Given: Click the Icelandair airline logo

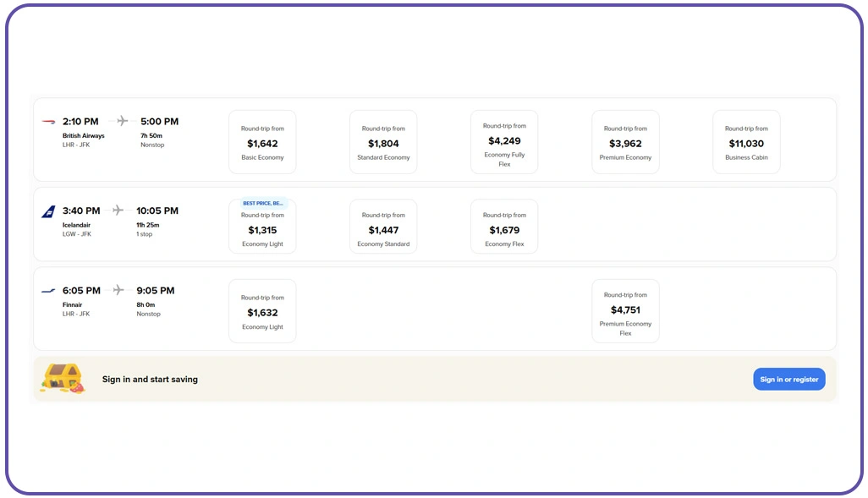Looking at the screenshot, I should tap(48, 211).
